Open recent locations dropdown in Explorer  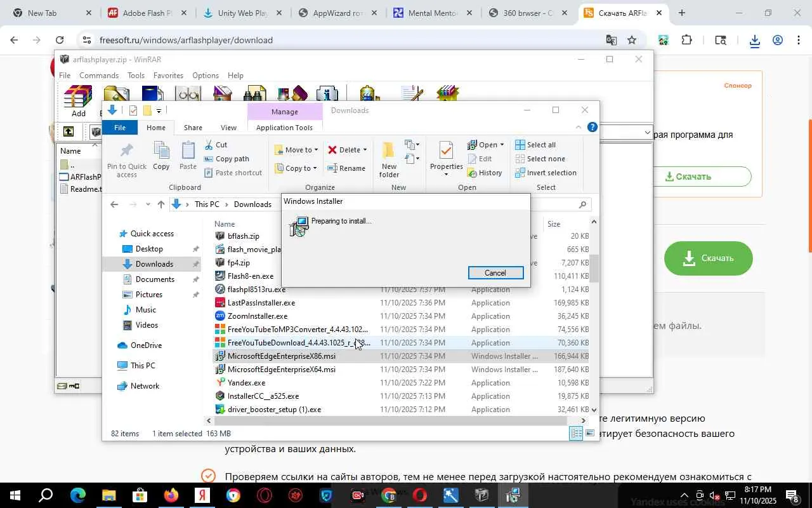click(x=148, y=204)
